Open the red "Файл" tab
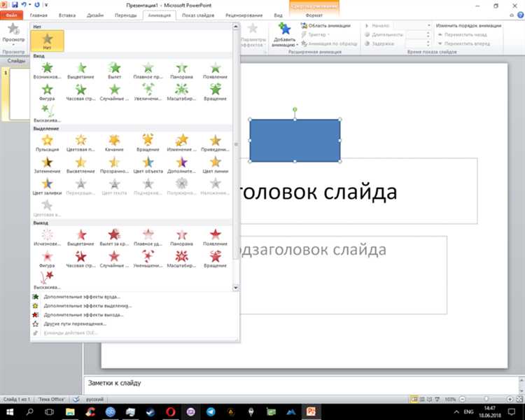 point(11,15)
